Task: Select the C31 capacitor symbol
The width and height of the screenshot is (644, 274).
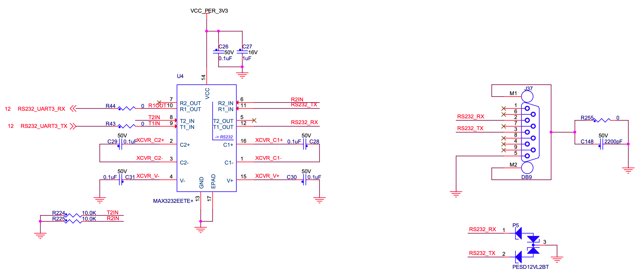Action: [x=121, y=180]
